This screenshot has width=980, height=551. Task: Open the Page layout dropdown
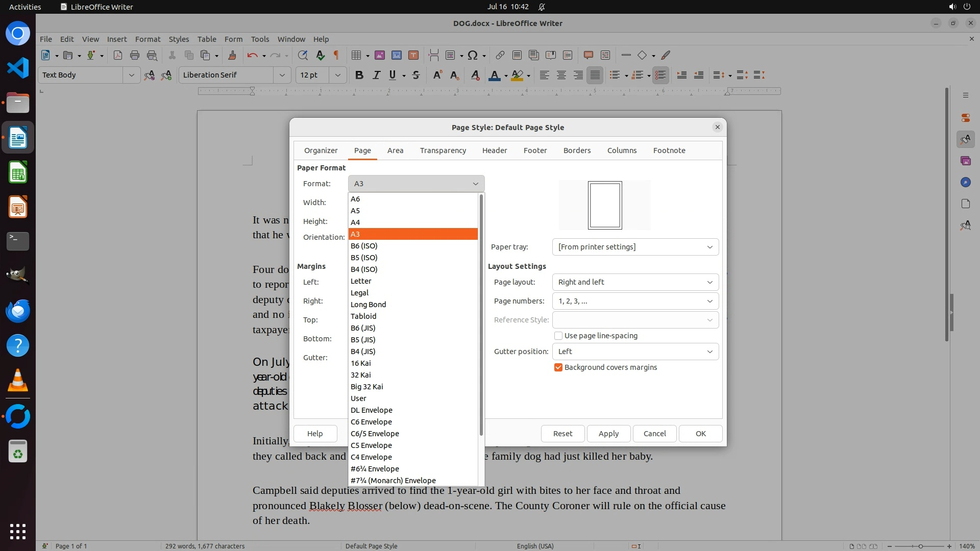(635, 282)
